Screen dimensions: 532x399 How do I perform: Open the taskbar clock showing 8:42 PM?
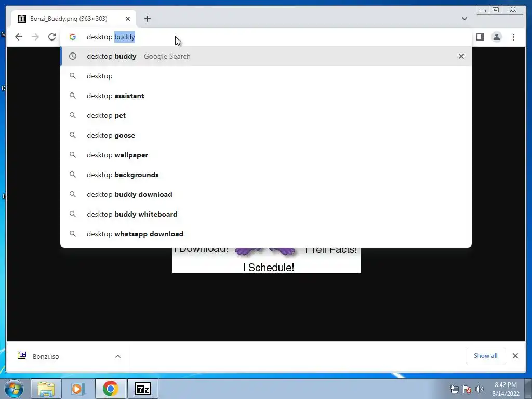coord(506,389)
